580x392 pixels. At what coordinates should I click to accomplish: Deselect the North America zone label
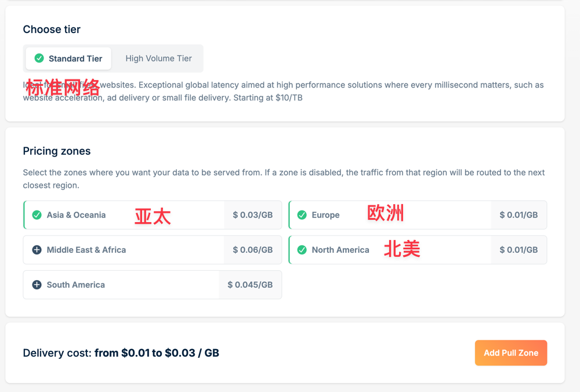(x=340, y=250)
